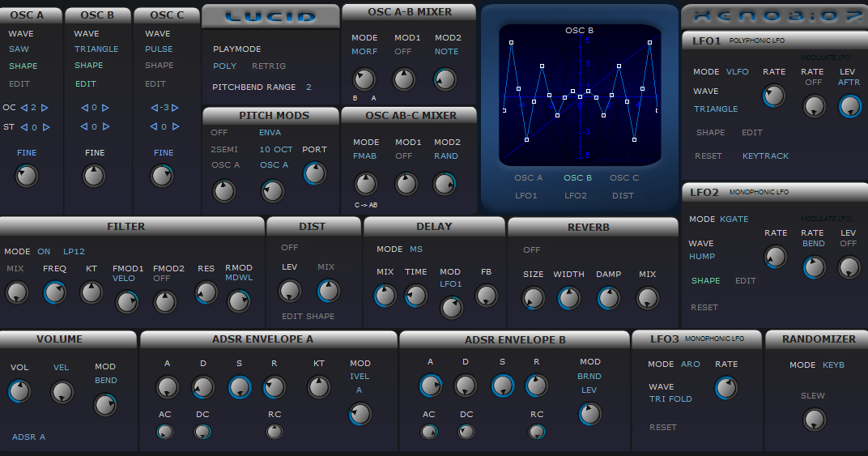Click the PORT portamento knob

pos(314,173)
